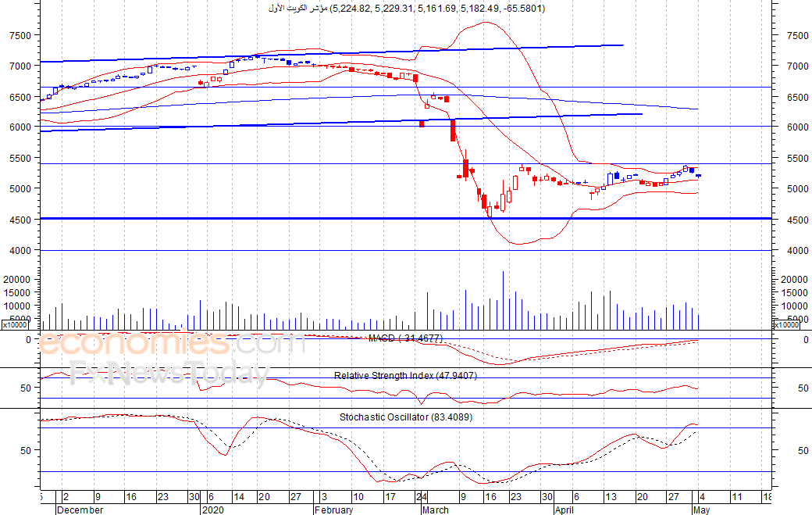Click the date label 10 on time axis
Image resolution: width=812 pixels, height=515 pixels.
coord(358,497)
